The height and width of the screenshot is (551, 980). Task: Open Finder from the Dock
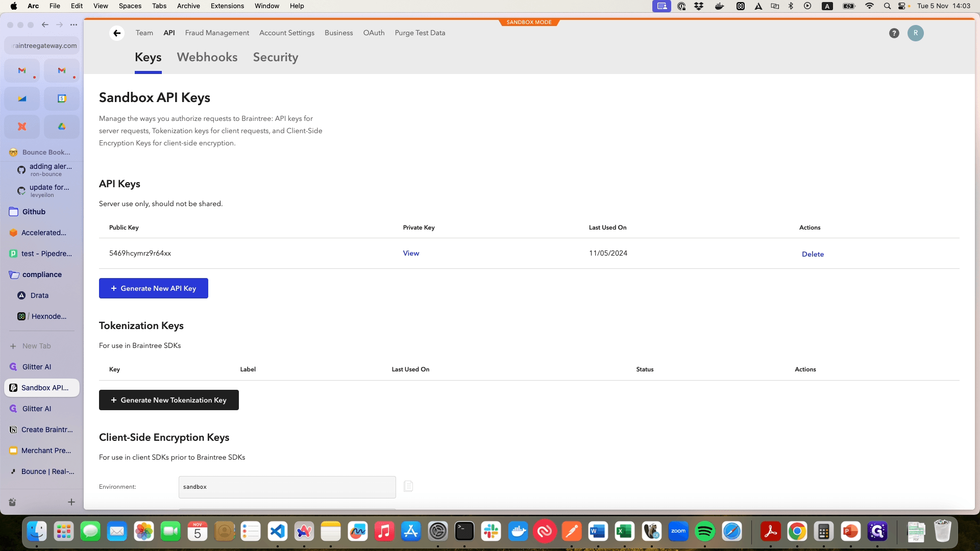click(x=37, y=532)
